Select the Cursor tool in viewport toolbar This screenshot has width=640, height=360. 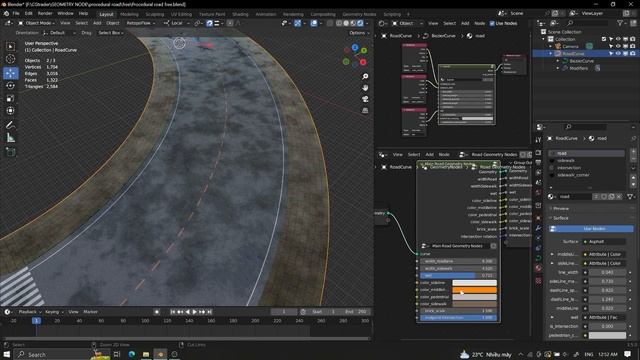[11, 59]
